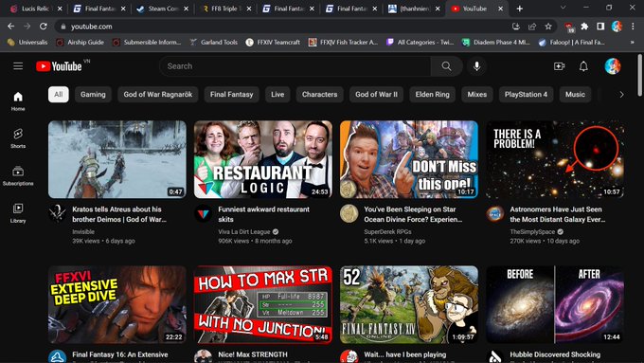The width and height of the screenshot is (644, 363).
Task: Open the notifications bell
Action: 583,66
